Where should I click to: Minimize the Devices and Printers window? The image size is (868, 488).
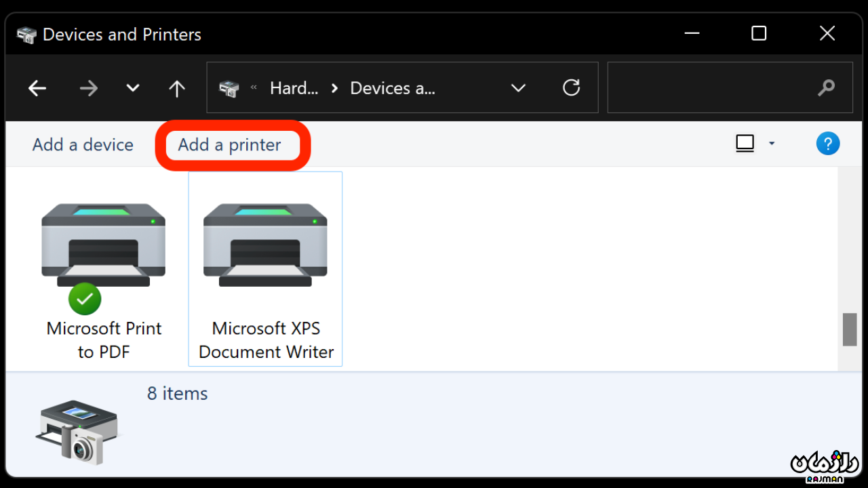692,33
